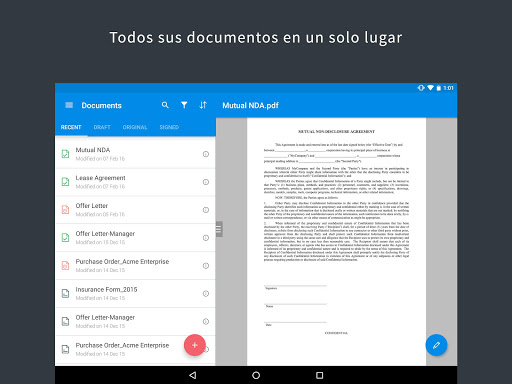Tap Android recent apps square button

[319, 375]
